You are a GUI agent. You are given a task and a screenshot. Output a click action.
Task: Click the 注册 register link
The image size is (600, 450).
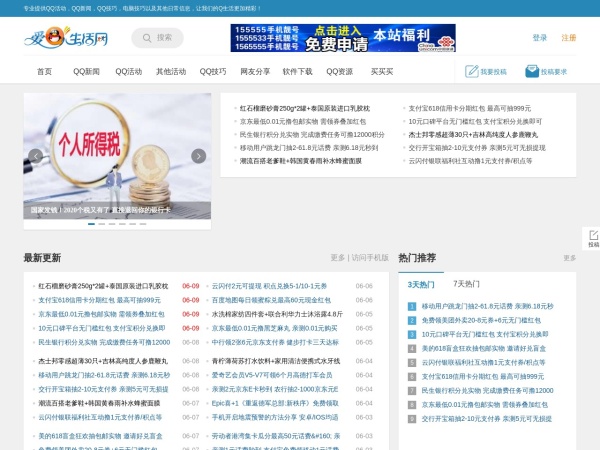569,38
